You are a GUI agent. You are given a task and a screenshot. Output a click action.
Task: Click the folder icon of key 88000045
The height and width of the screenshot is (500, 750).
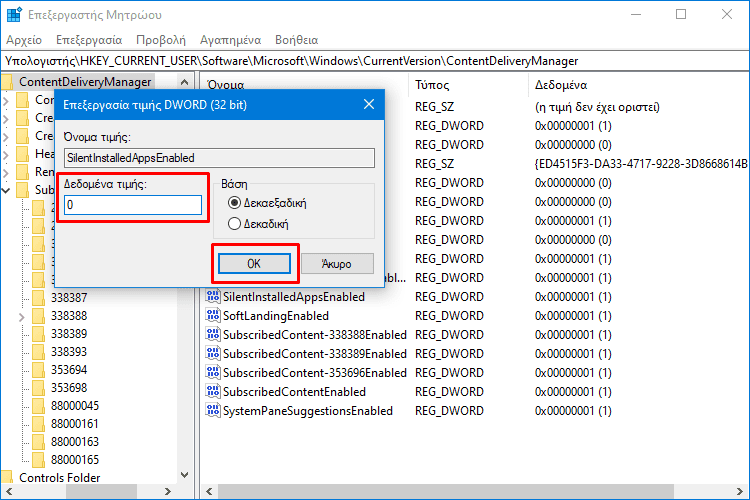pos(38,406)
